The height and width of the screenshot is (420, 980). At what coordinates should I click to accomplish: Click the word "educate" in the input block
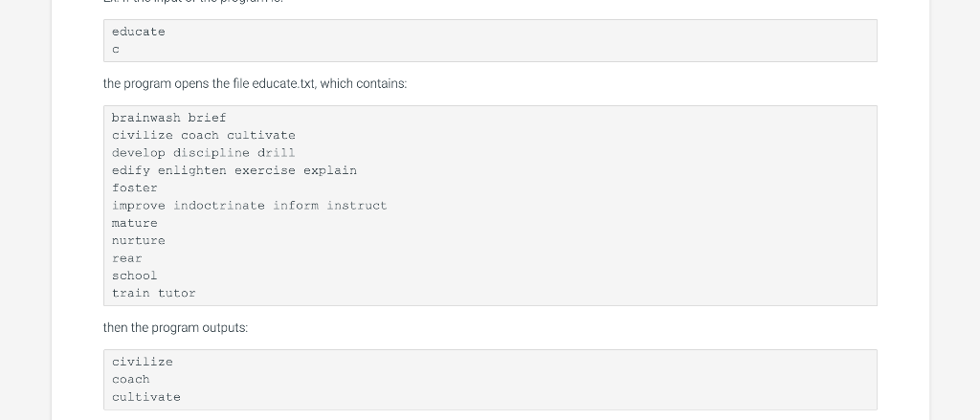coord(139,32)
